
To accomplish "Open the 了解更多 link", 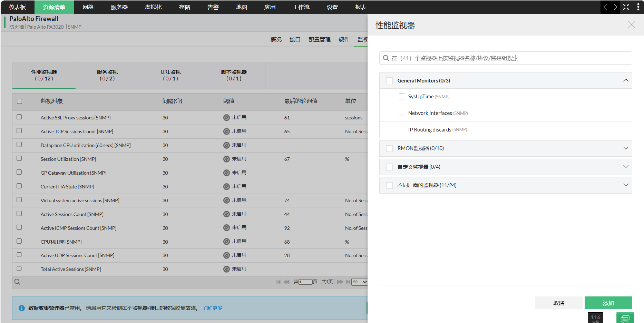I will [212, 308].
